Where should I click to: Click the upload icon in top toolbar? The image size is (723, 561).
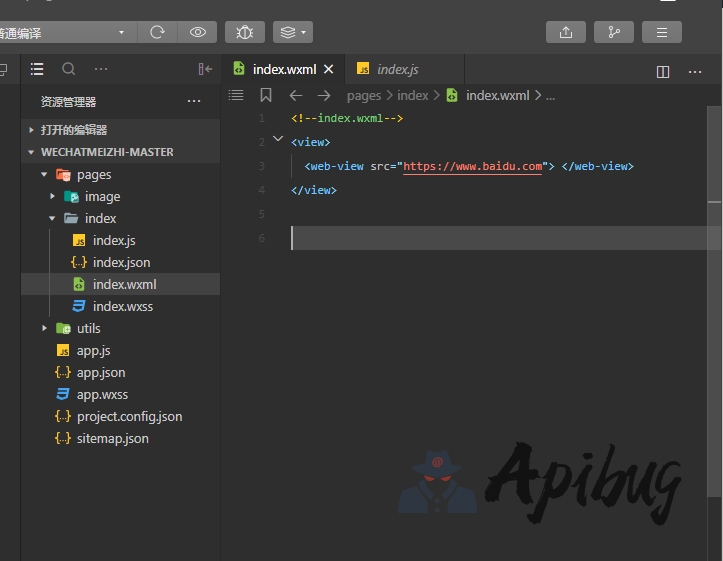tap(566, 32)
